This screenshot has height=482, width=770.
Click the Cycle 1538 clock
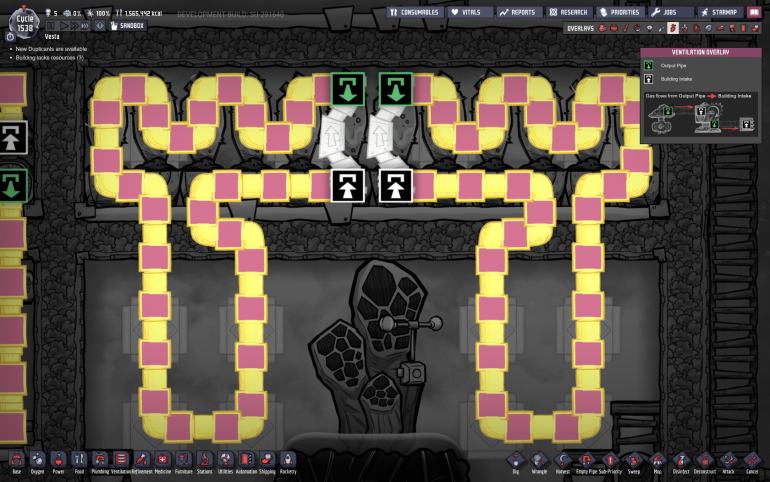tap(24, 23)
